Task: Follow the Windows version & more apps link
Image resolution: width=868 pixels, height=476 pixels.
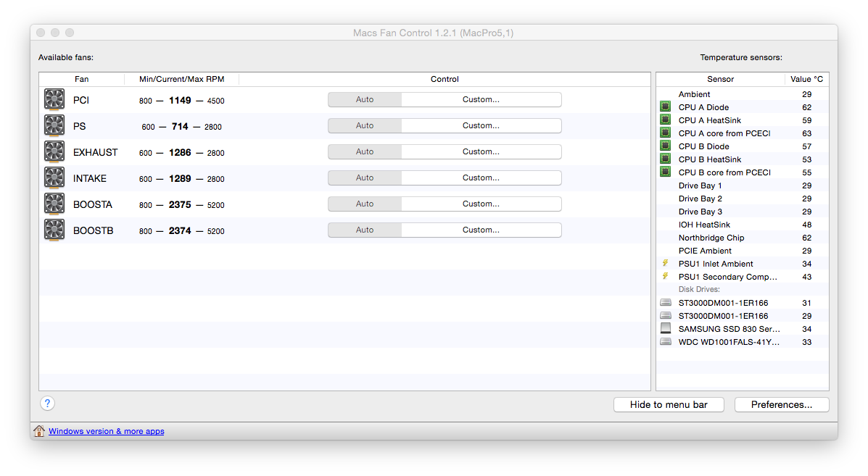Action: point(107,431)
